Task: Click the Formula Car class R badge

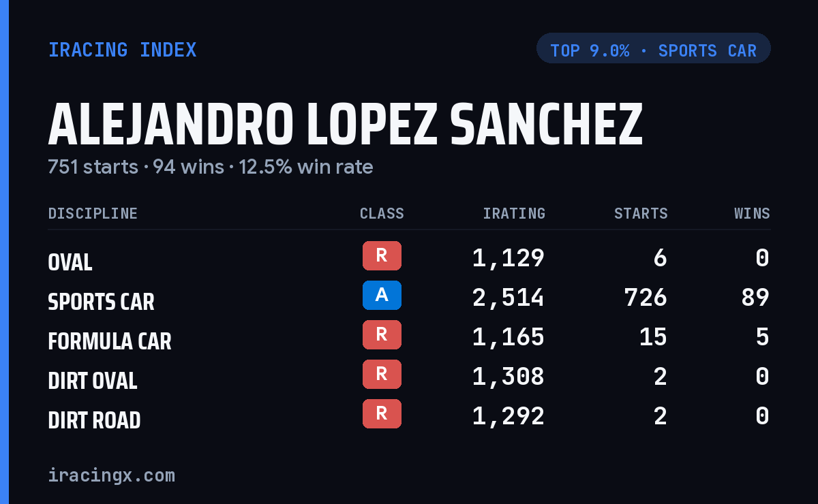Action: coord(382,334)
